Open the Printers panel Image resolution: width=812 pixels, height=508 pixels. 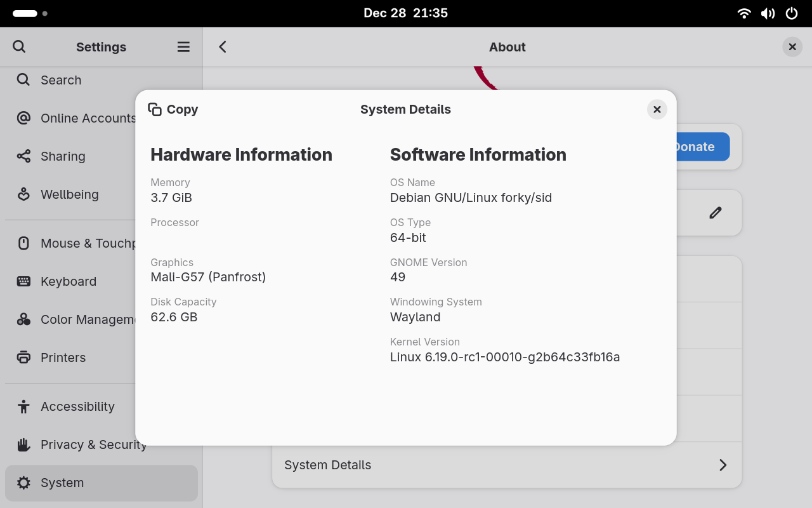(x=63, y=358)
